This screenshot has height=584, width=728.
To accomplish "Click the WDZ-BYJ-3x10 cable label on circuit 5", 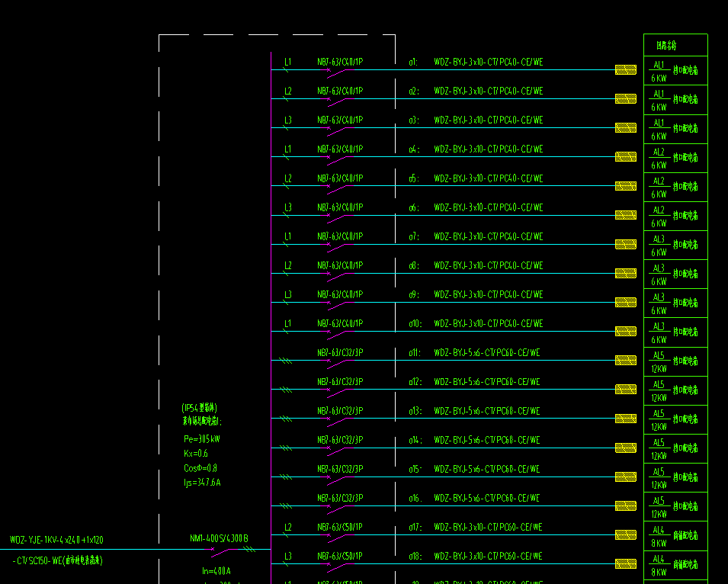I will click(489, 178).
